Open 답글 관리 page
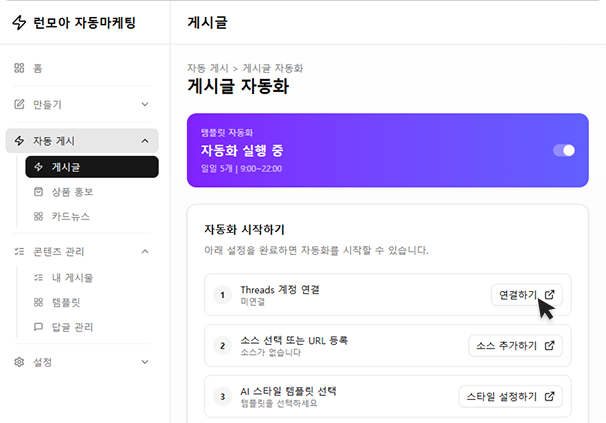Screen dimensions: 606x423 pyautogui.click(x=92, y=327)
